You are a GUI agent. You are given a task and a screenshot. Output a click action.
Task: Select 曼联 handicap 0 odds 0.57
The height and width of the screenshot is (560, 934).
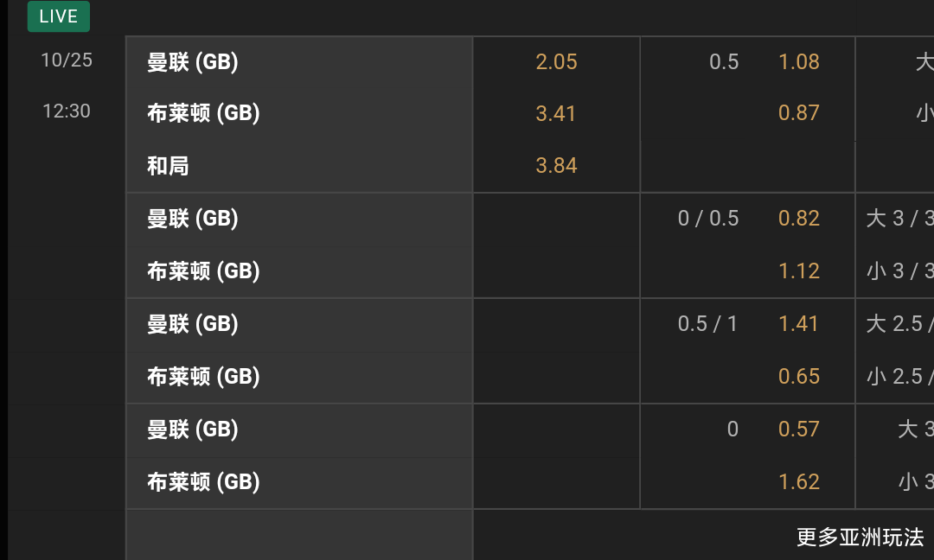[x=798, y=430]
